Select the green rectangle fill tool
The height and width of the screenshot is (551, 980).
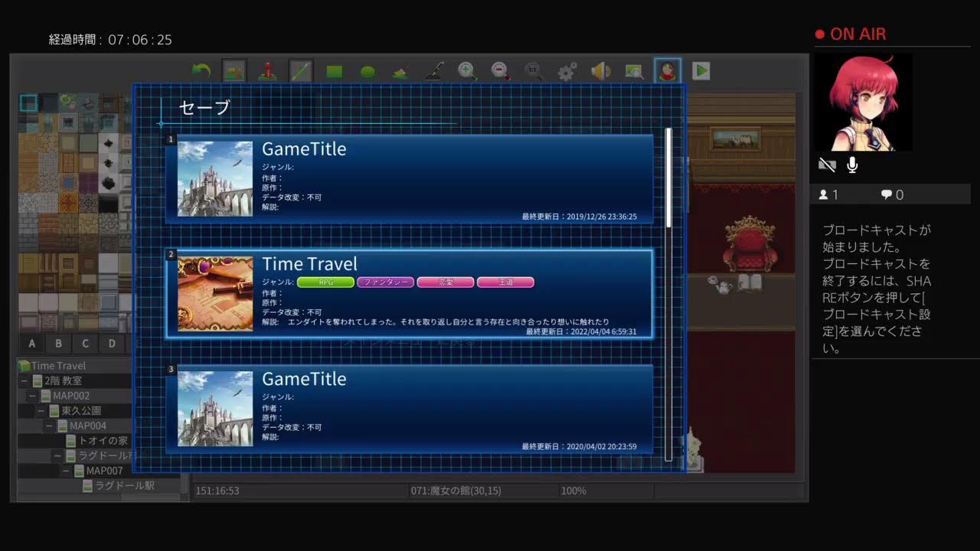[x=335, y=71]
